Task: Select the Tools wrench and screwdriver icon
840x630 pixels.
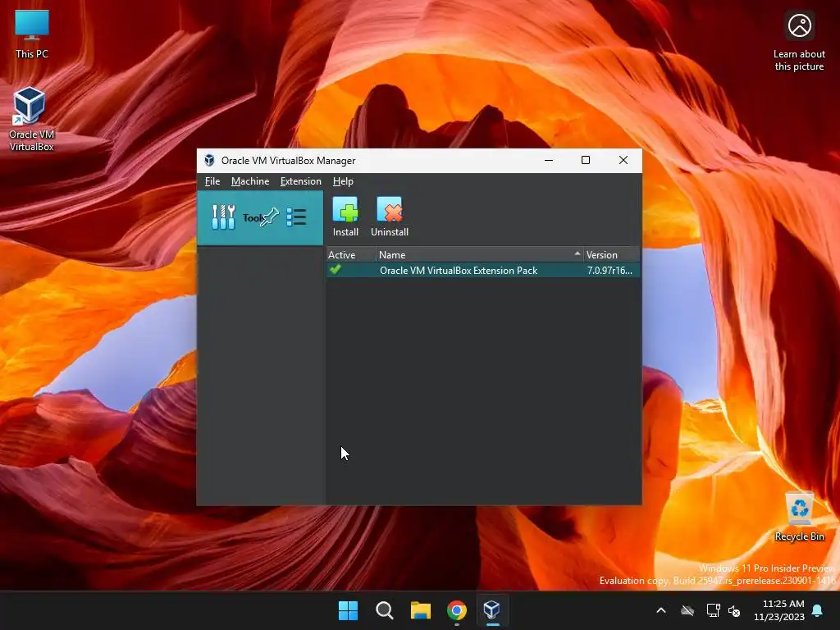Action: pyautogui.click(x=223, y=217)
